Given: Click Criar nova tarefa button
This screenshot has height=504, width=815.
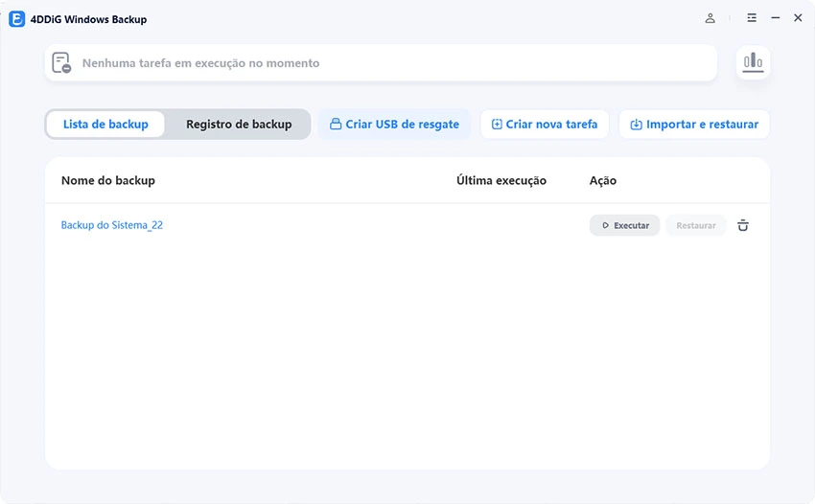Looking at the screenshot, I should tap(545, 125).
